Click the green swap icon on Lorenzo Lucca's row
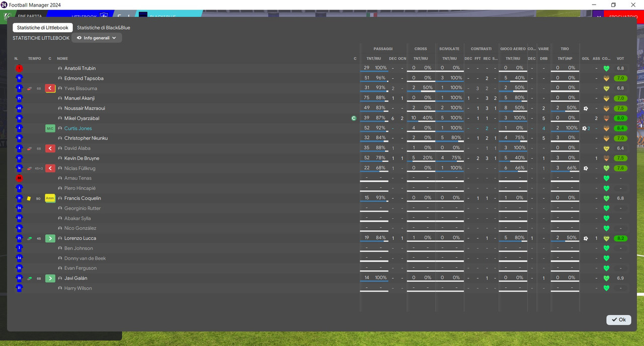Viewport: 644px width, 346px height. [29, 238]
